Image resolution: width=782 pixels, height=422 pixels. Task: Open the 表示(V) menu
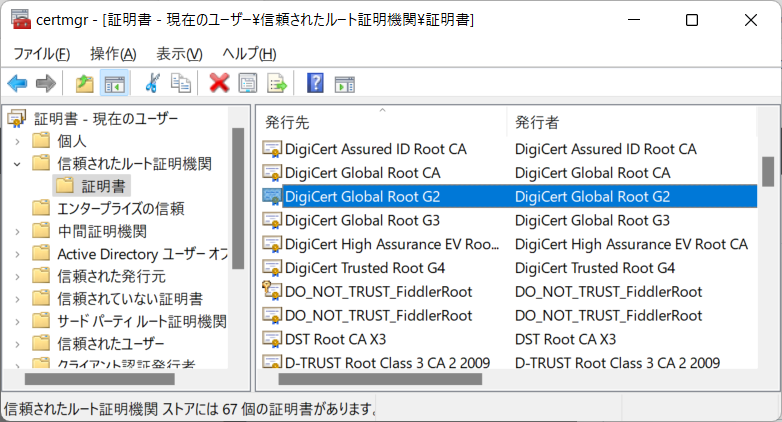(x=180, y=54)
